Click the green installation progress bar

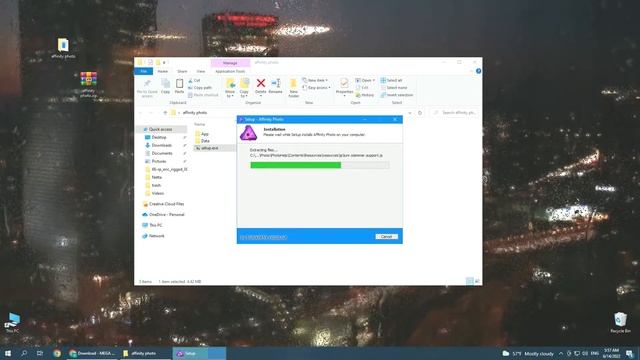[319, 165]
